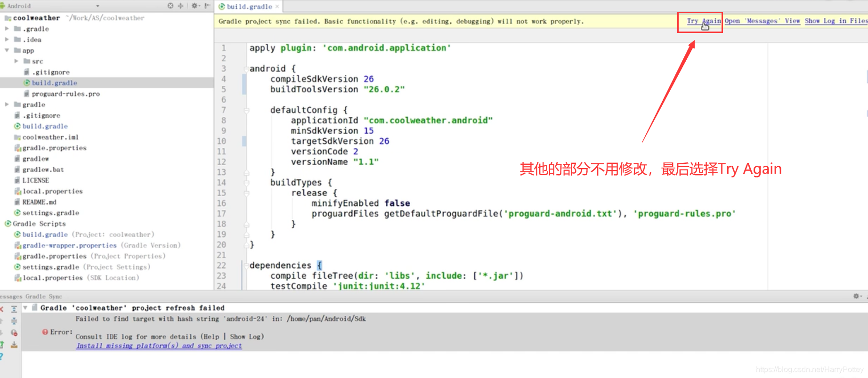Select build.gradle (Project: coolweather)

(88, 234)
